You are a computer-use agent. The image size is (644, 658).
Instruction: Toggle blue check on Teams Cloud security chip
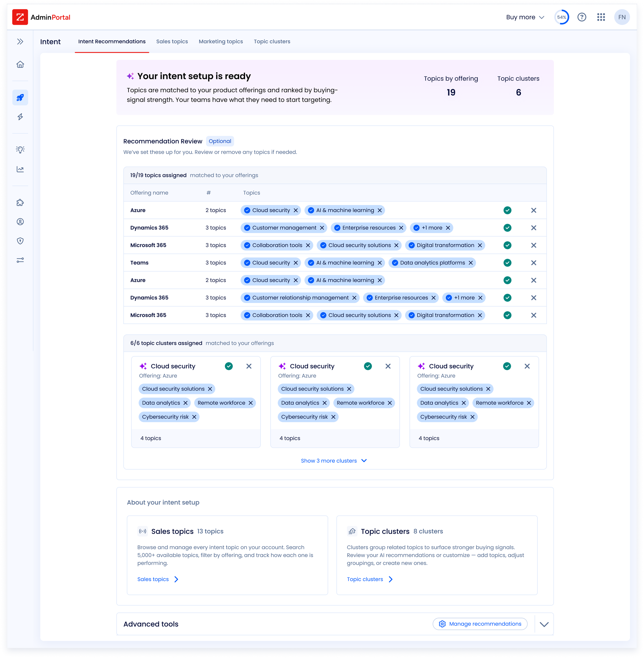click(x=247, y=263)
